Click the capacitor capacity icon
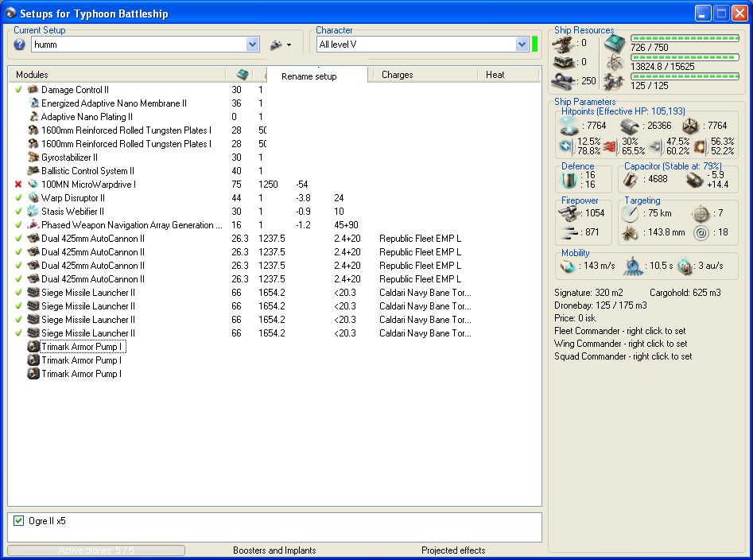 [x=631, y=180]
